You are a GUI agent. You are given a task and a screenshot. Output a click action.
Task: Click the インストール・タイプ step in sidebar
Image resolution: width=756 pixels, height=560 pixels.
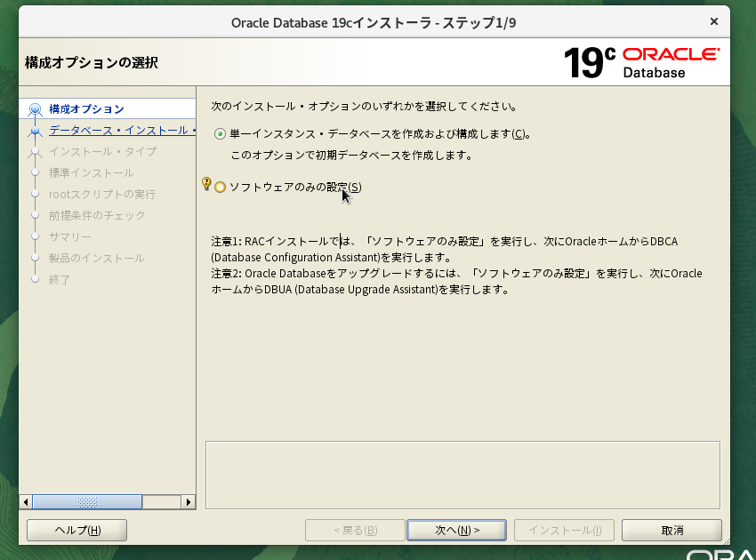click(x=102, y=151)
